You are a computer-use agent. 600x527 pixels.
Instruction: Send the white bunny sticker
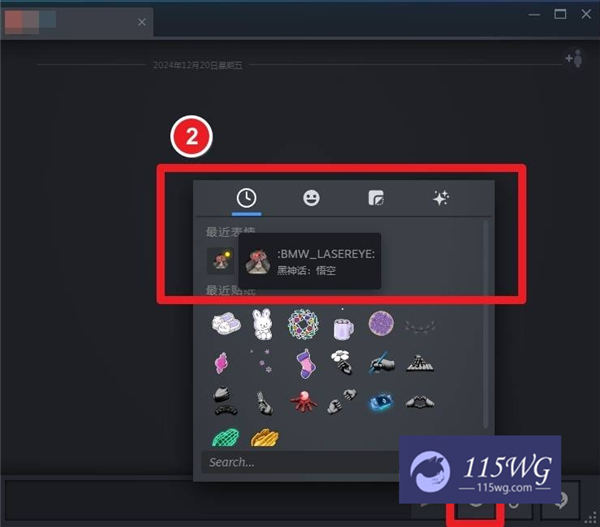[262, 323]
